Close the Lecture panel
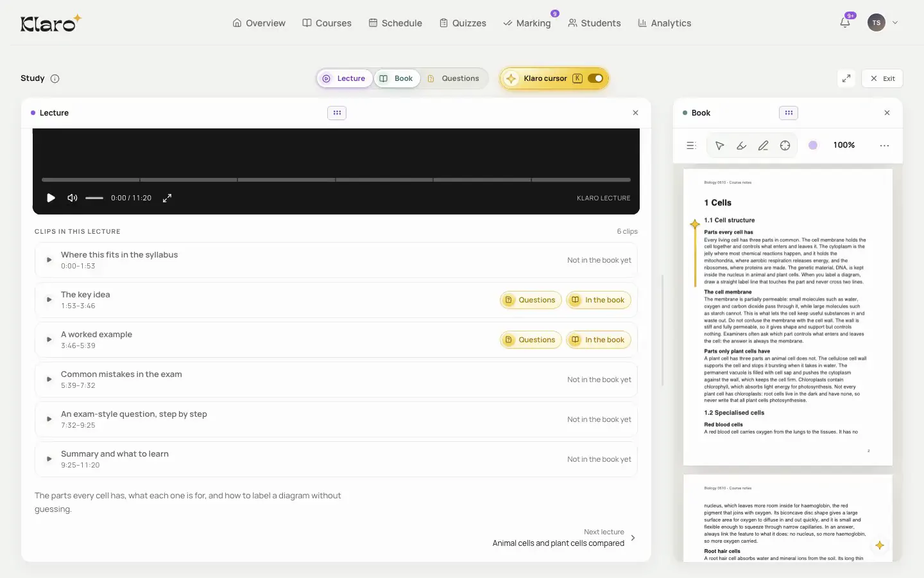 [x=635, y=113]
